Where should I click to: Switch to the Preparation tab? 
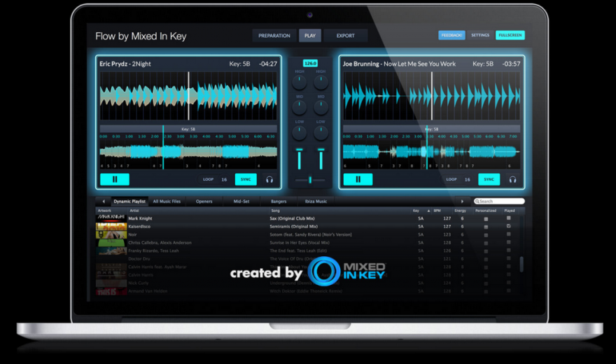[x=274, y=36]
